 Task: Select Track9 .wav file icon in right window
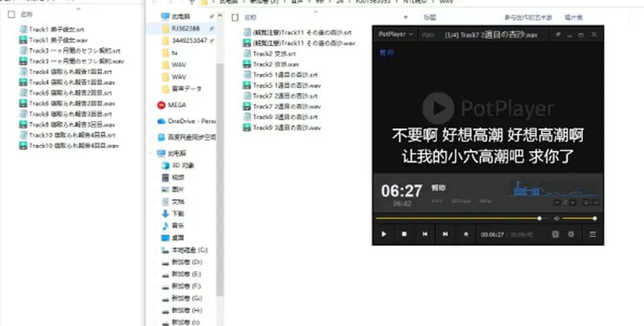[247, 127]
